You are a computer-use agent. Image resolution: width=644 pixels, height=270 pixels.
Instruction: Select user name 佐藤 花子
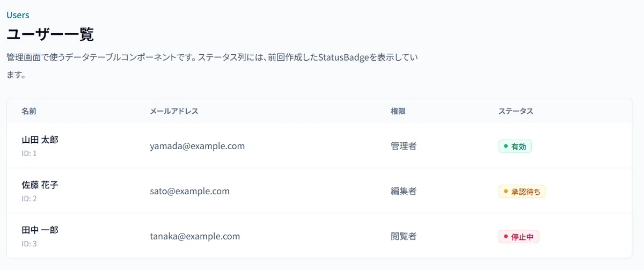point(40,185)
